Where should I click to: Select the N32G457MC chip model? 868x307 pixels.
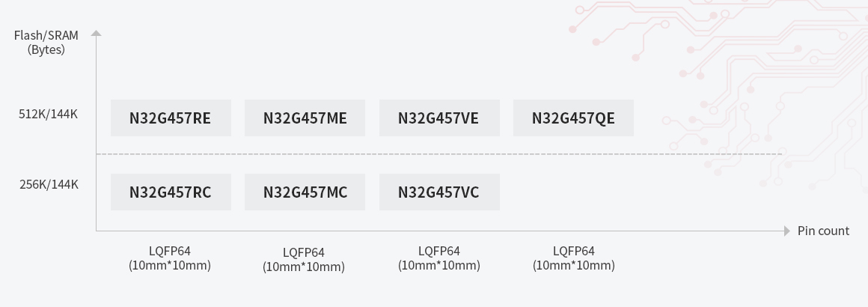pyautogui.click(x=305, y=192)
